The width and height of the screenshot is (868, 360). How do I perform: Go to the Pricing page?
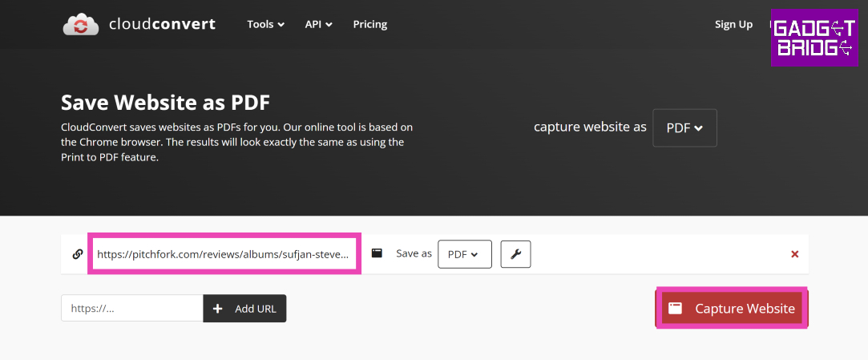coord(369,24)
